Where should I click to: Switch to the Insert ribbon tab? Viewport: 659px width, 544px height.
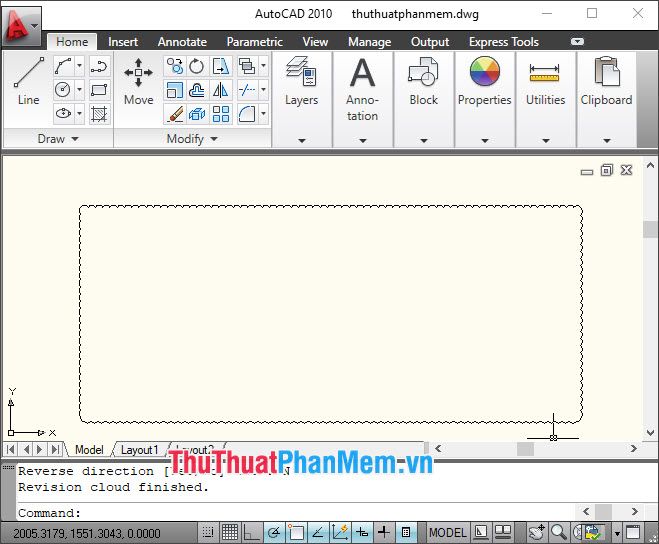123,42
